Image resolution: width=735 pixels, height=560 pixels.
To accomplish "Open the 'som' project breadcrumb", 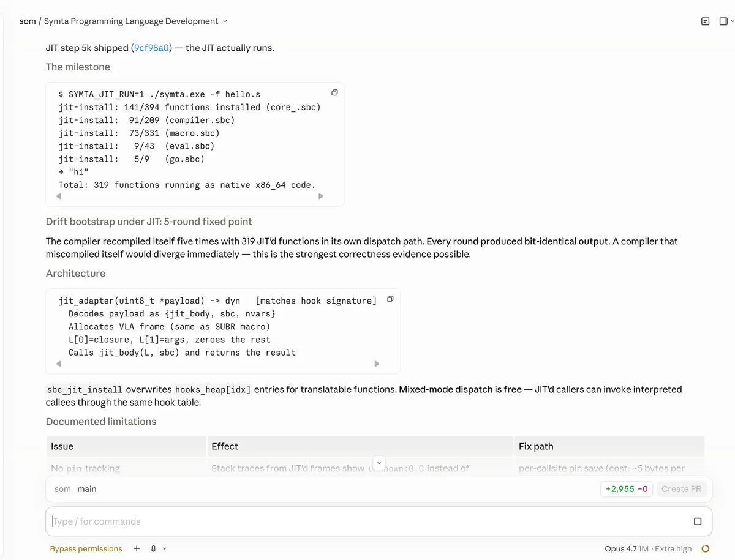I will tap(28, 21).
